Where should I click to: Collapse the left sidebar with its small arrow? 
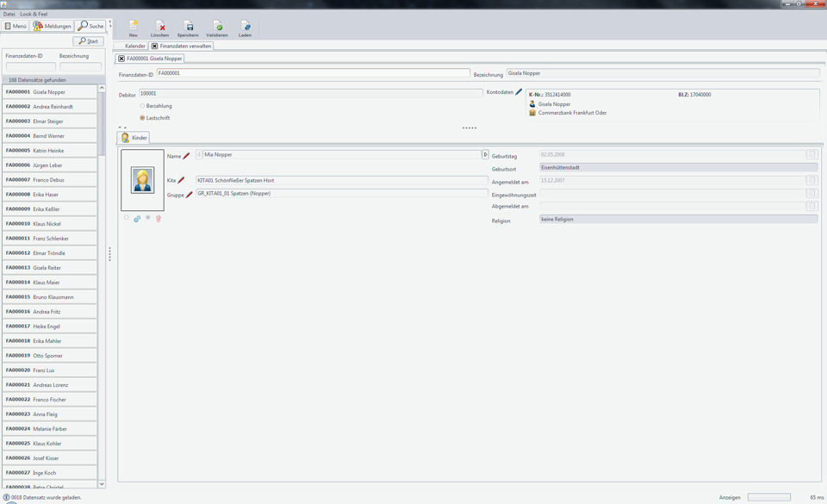coord(110,22)
